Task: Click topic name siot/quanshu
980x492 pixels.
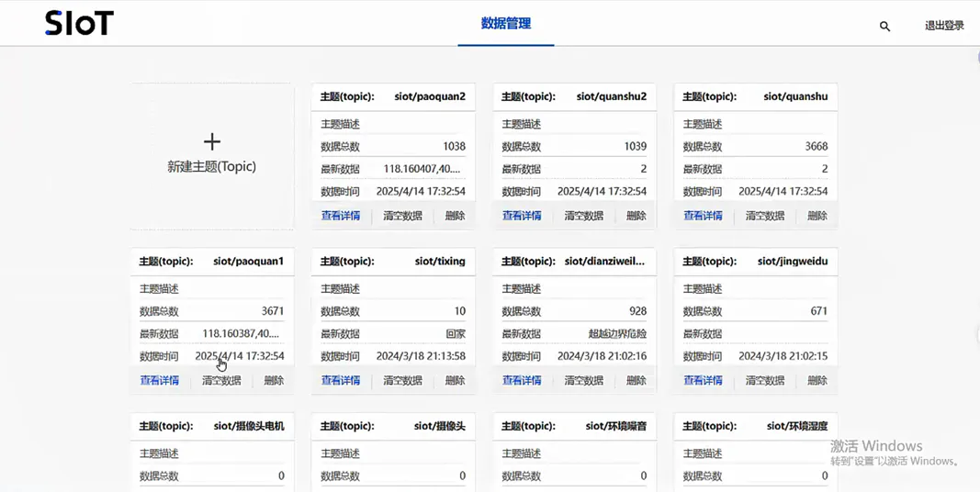Action: click(x=795, y=96)
